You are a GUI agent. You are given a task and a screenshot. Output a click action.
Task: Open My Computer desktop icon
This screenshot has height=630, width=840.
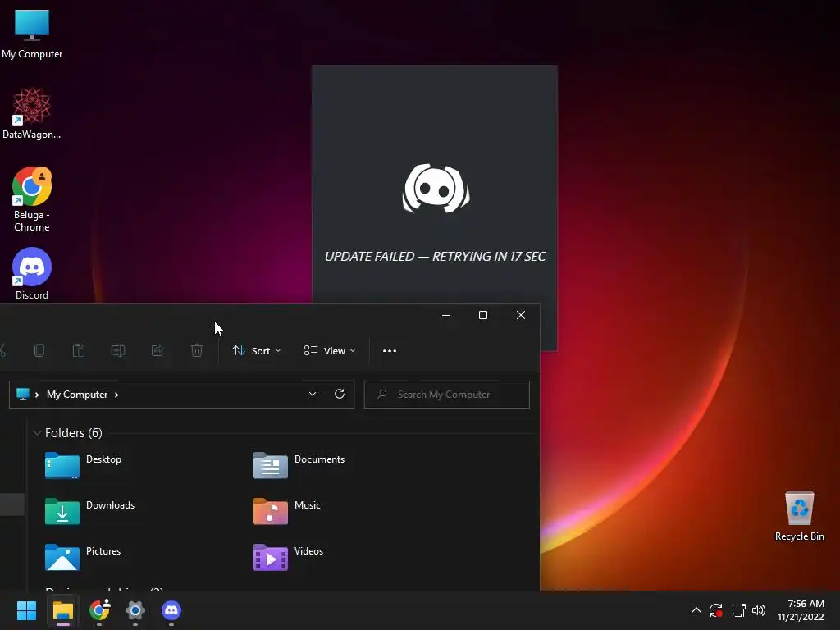pos(32,34)
